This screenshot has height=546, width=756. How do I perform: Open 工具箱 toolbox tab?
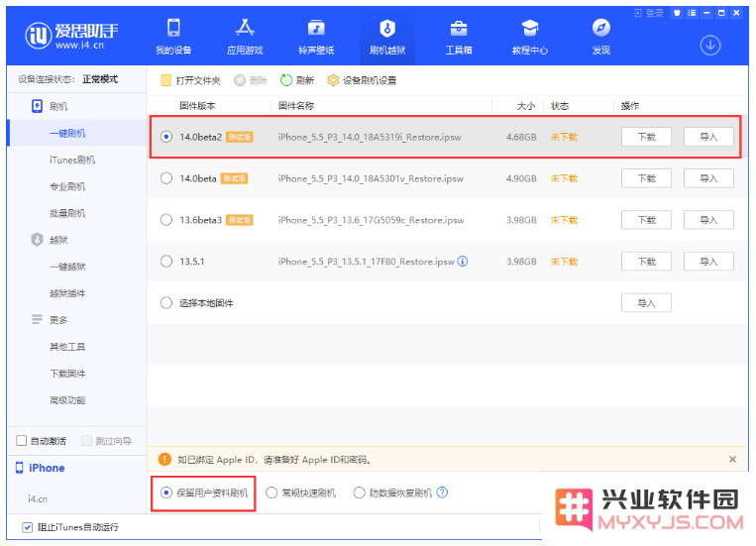459,37
